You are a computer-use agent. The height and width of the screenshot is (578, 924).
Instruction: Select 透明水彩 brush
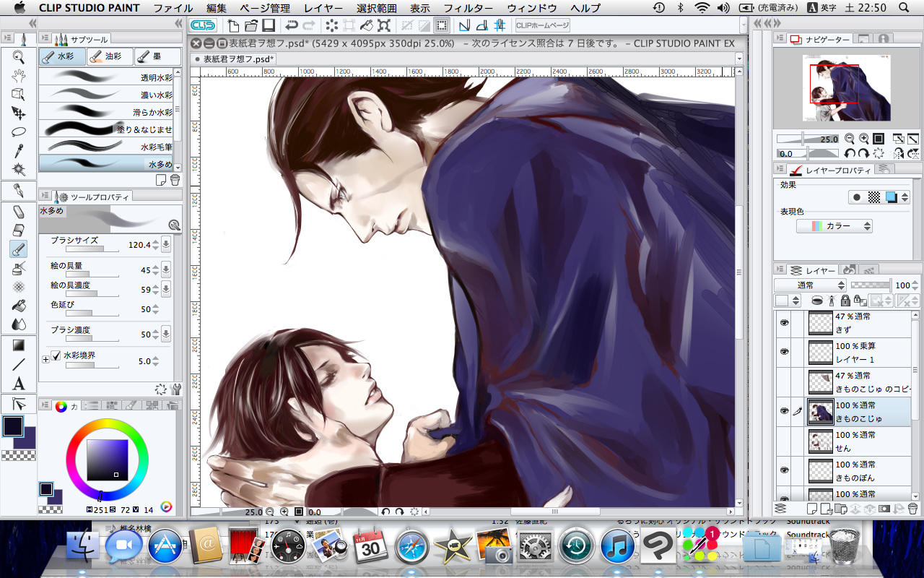pyautogui.click(x=106, y=77)
